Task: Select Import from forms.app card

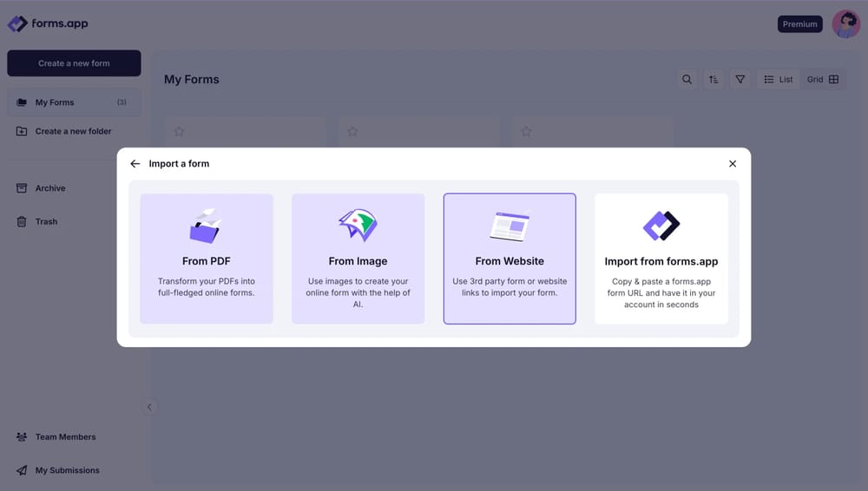Action: click(x=661, y=259)
